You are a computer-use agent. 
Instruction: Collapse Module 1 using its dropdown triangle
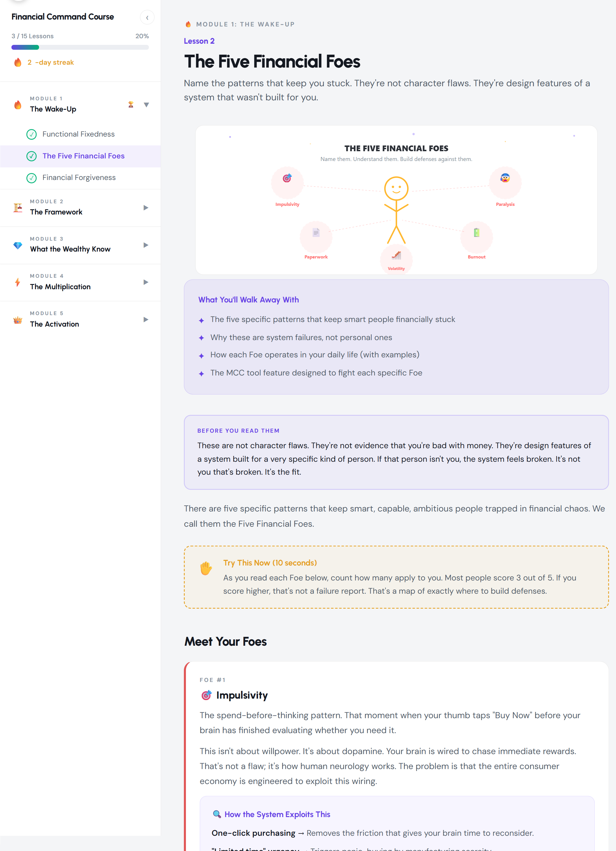(146, 105)
